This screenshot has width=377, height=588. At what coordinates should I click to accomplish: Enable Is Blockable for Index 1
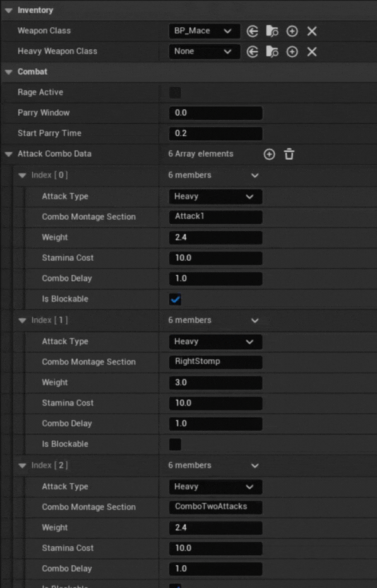pos(174,444)
